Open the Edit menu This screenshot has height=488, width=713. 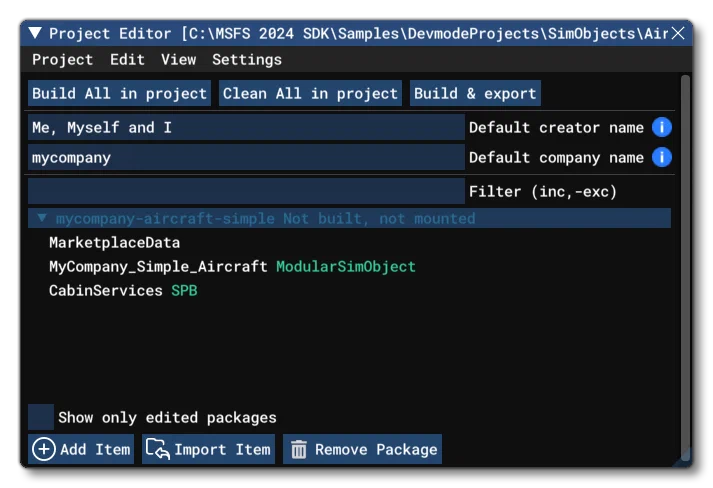tap(127, 60)
